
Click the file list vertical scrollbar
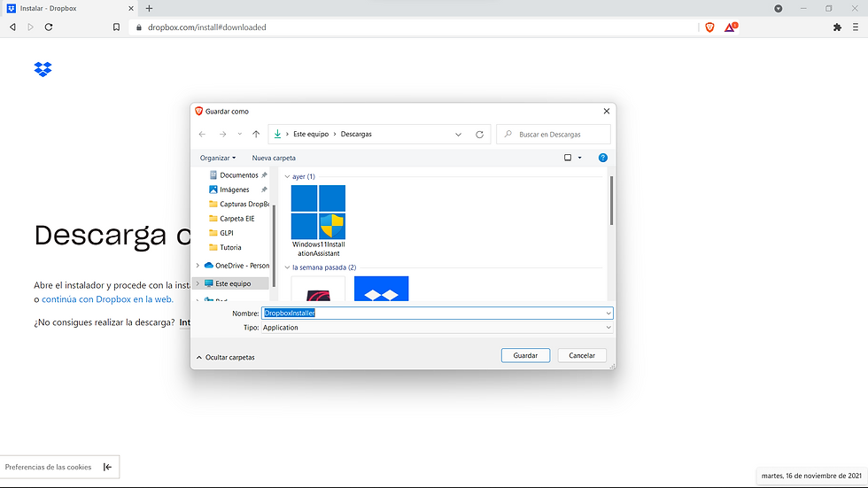coord(611,201)
